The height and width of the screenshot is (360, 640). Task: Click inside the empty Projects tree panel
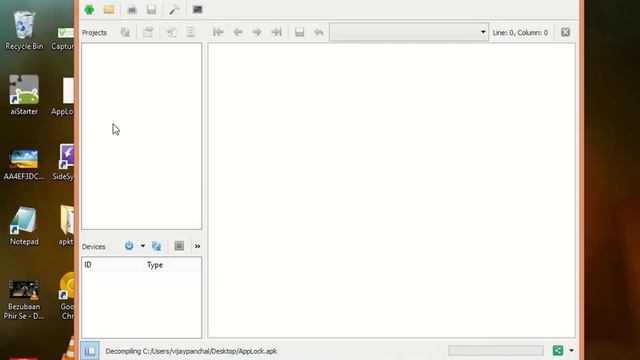[142, 136]
